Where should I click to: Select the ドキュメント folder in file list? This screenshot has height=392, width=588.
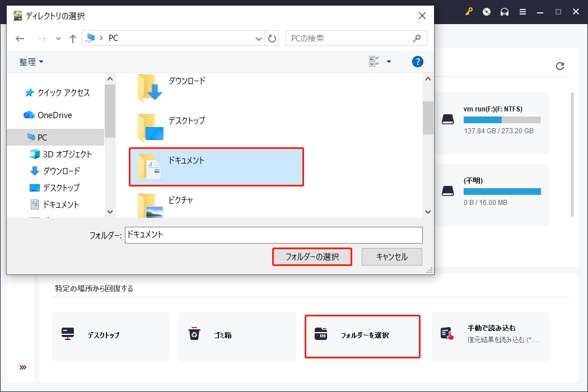(216, 167)
